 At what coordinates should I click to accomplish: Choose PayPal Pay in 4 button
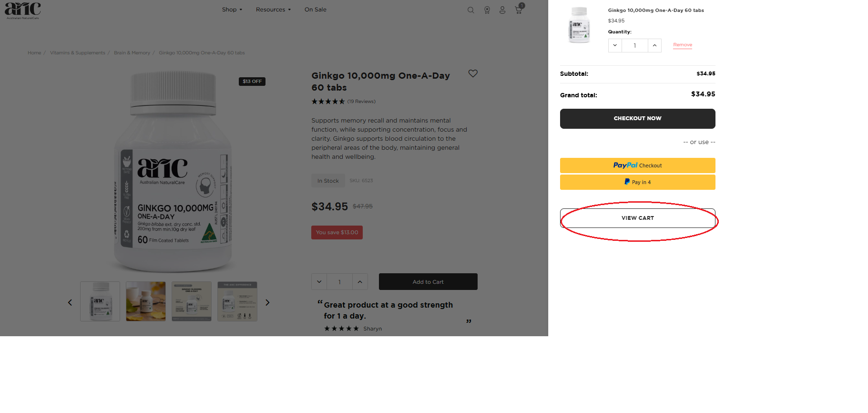click(637, 182)
